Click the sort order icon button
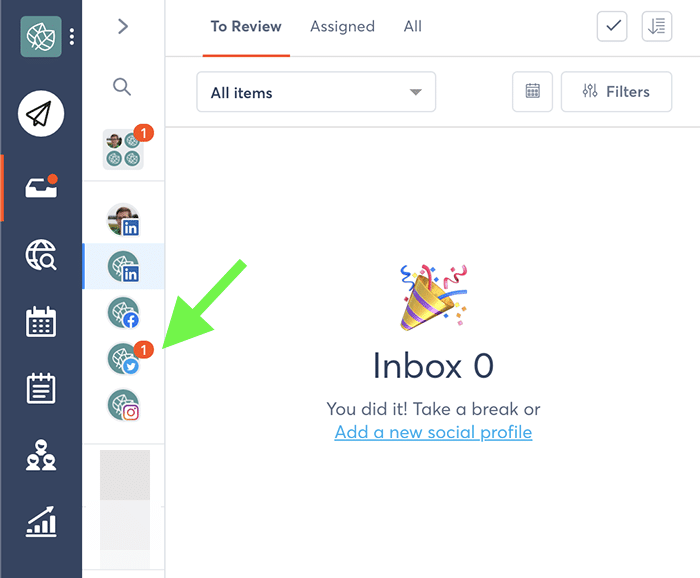The height and width of the screenshot is (578, 700). point(657,26)
